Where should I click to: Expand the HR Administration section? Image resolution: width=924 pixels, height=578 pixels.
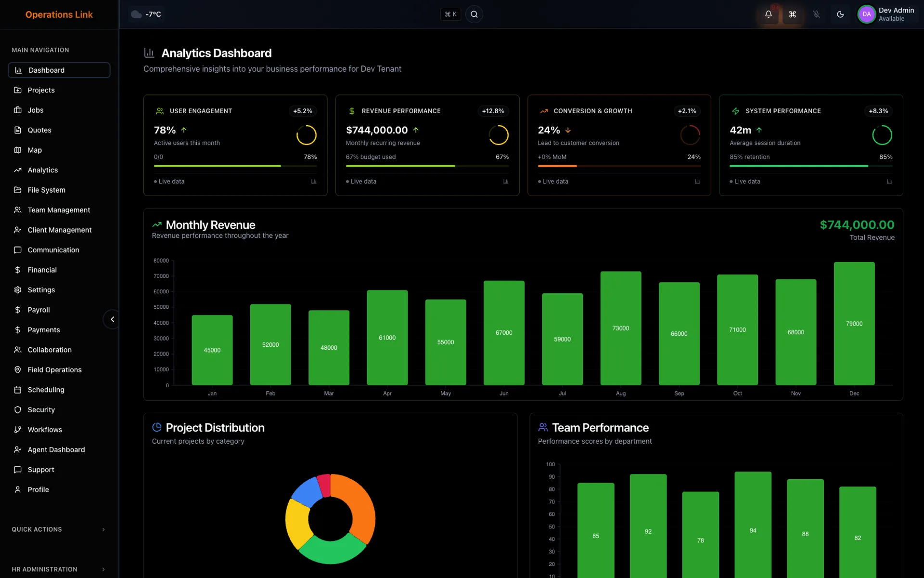[x=59, y=569]
